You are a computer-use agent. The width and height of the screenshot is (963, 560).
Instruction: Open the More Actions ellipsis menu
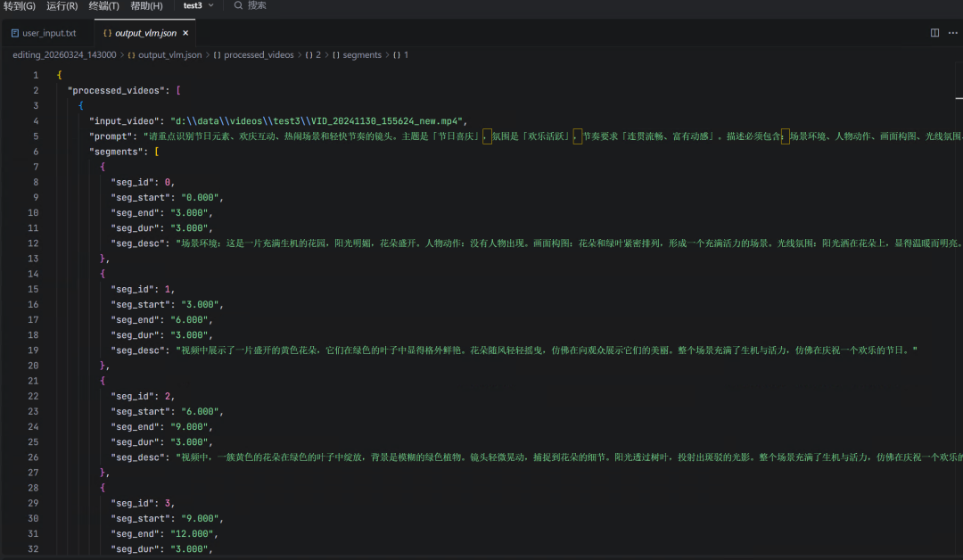pyautogui.click(x=952, y=33)
